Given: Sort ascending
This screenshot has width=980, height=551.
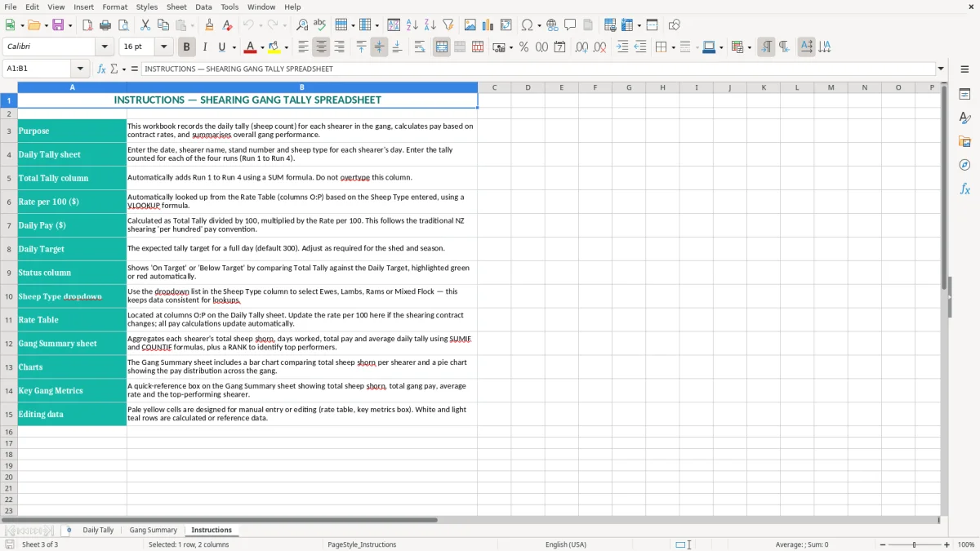Looking at the screenshot, I should [412, 25].
